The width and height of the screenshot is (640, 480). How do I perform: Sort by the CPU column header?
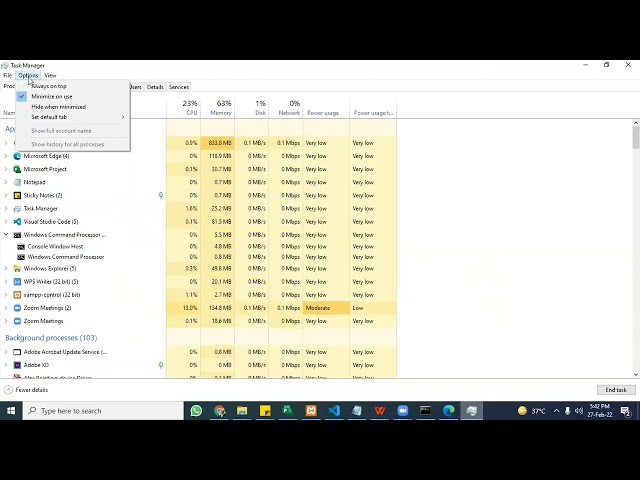[184, 108]
